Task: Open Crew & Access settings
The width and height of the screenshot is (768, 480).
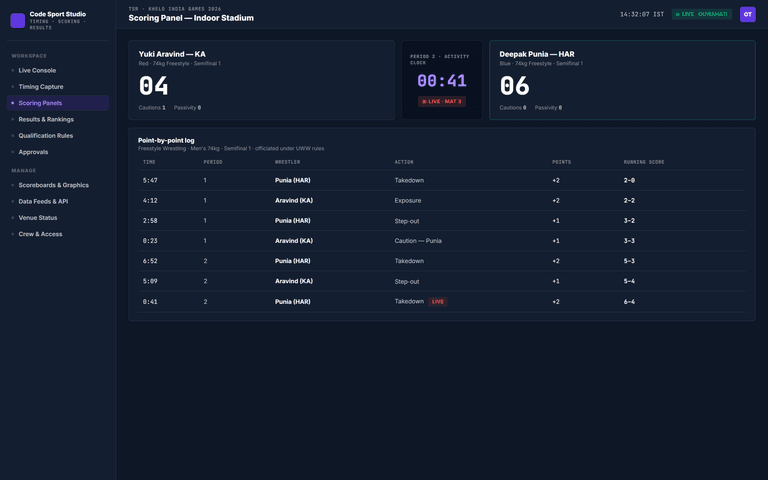Action: point(58,234)
